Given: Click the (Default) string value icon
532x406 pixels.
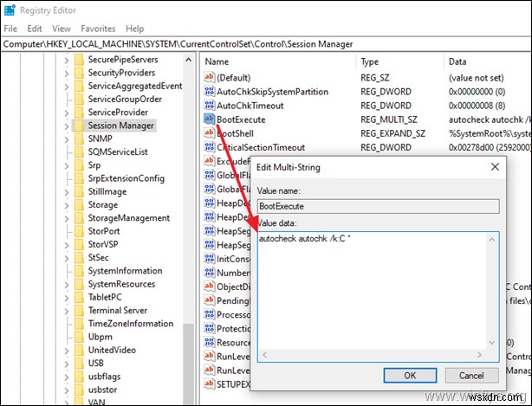Looking at the screenshot, I should point(209,78).
